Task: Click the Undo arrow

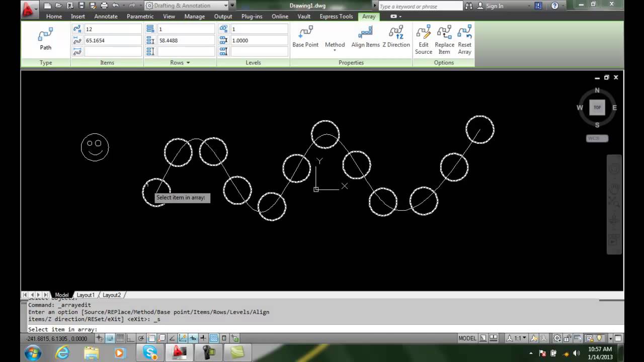Action: [x=116, y=6]
